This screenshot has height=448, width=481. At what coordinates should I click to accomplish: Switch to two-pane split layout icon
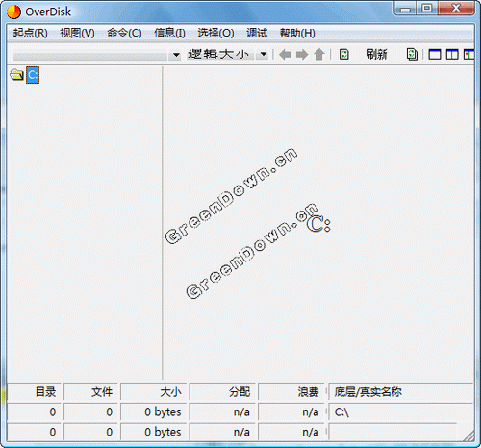452,55
